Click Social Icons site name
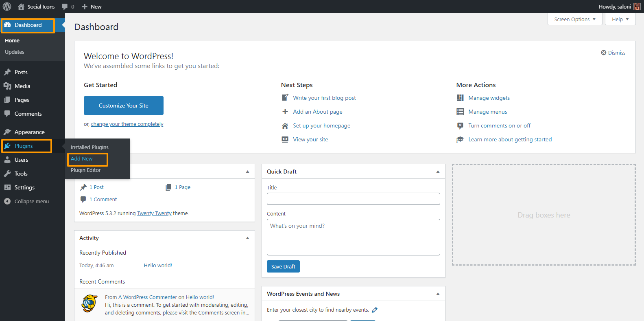The width and height of the screenshot is (644, 321). pyautogui.click(x=41, y=7)
